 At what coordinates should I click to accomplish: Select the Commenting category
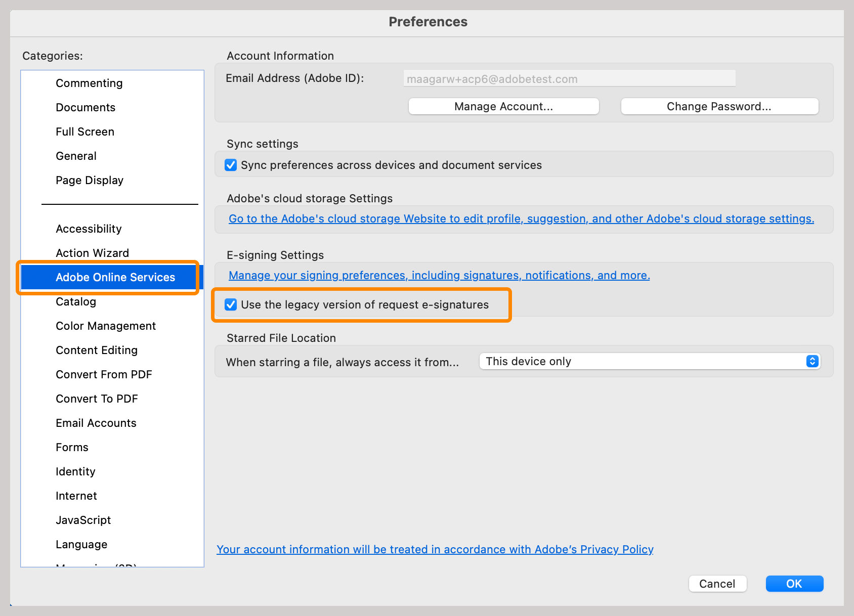[89, 83]
